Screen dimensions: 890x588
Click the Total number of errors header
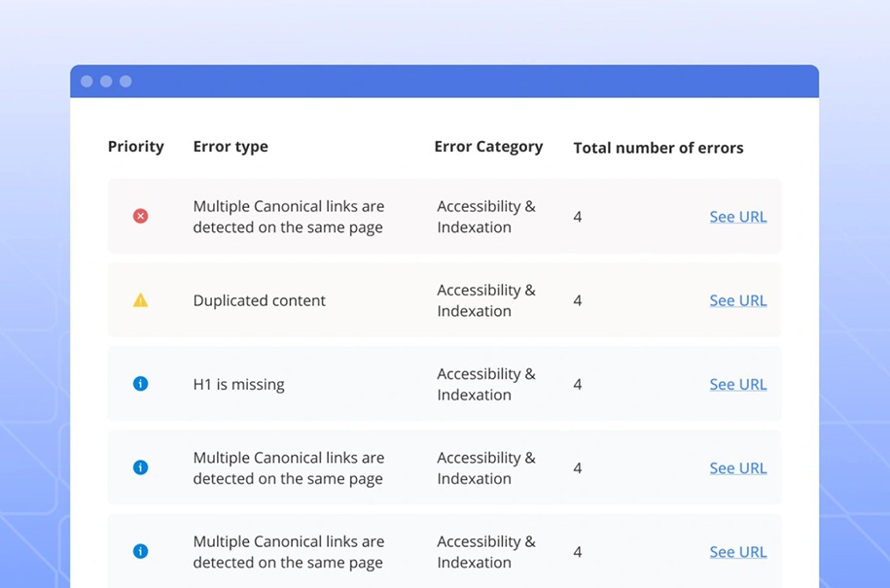658,148
